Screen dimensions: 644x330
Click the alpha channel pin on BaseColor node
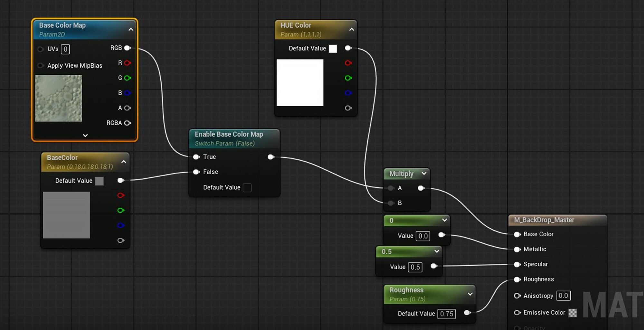pos(121,240)
